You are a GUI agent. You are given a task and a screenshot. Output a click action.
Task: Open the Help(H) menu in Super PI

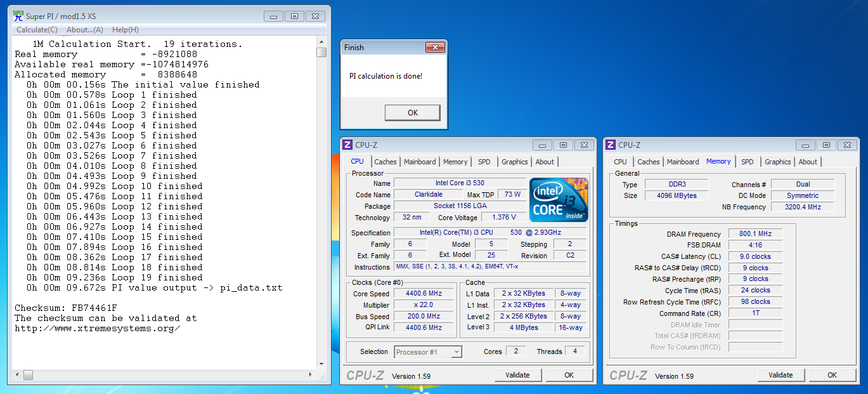[126, 30]
